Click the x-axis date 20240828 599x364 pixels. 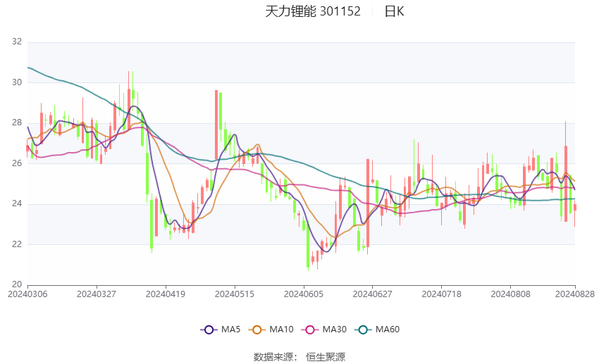pos(575,294)
